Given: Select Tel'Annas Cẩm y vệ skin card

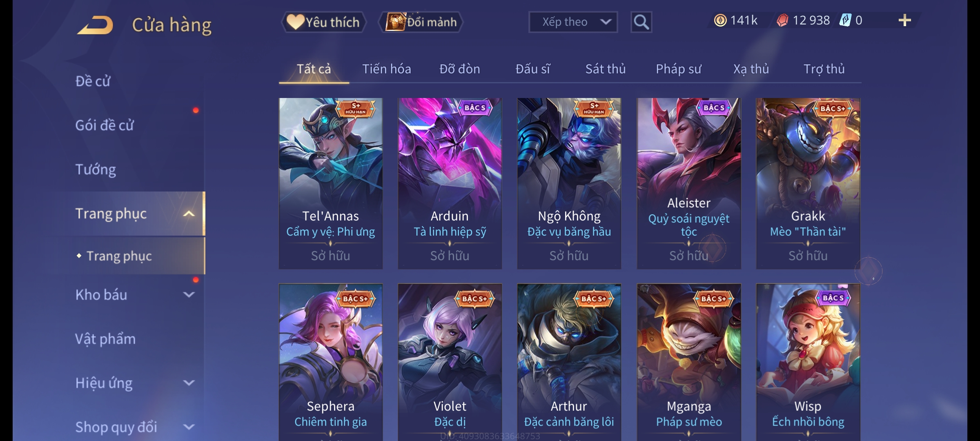Looking at the screenshot, I should (331, 183).
